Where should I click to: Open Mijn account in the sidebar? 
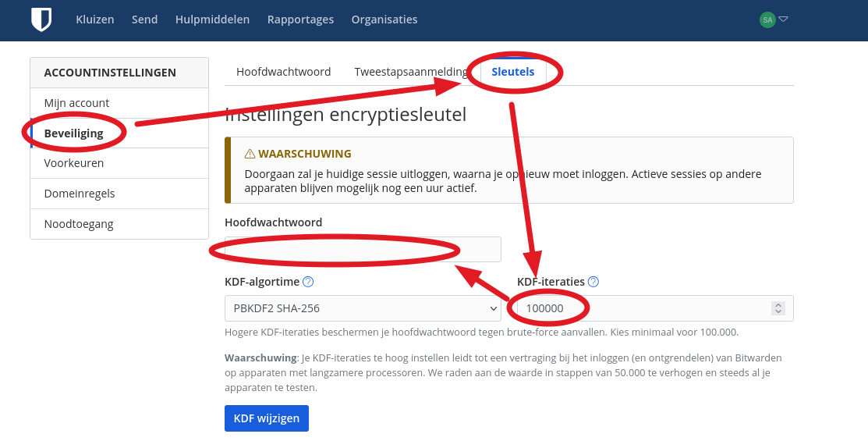[x=76, y=103]
